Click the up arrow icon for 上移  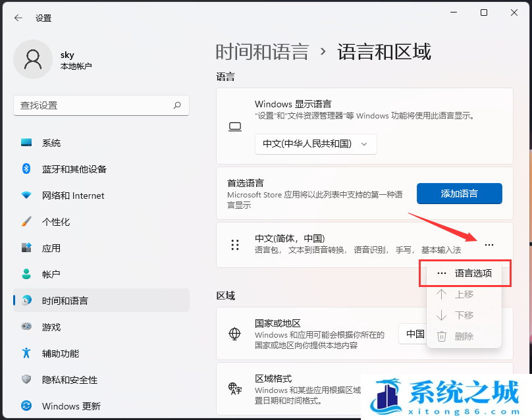(x=441, y=294)
